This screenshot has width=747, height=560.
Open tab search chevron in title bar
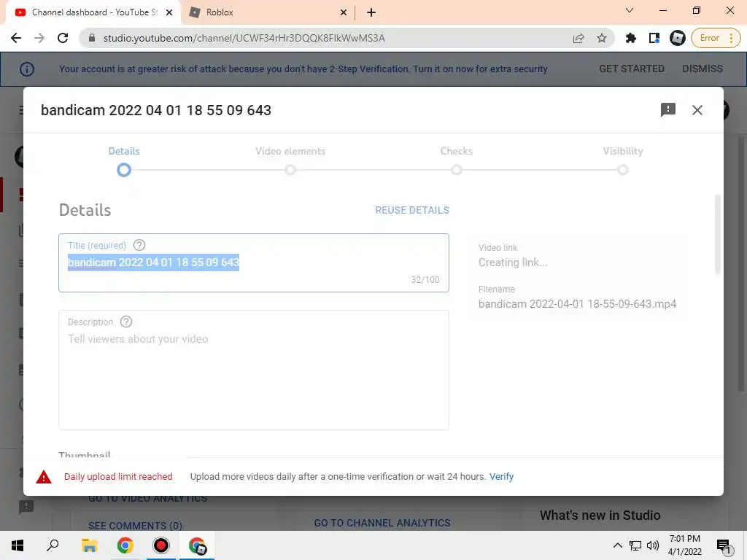(630, 10)
